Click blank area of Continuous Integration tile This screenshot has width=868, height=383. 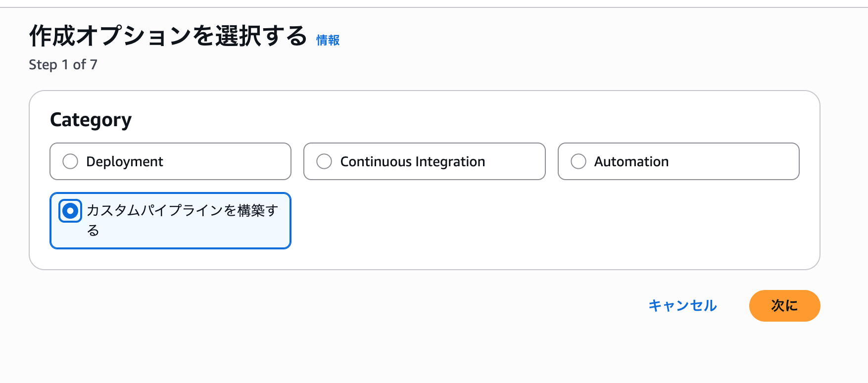click(x=517, y=162)
